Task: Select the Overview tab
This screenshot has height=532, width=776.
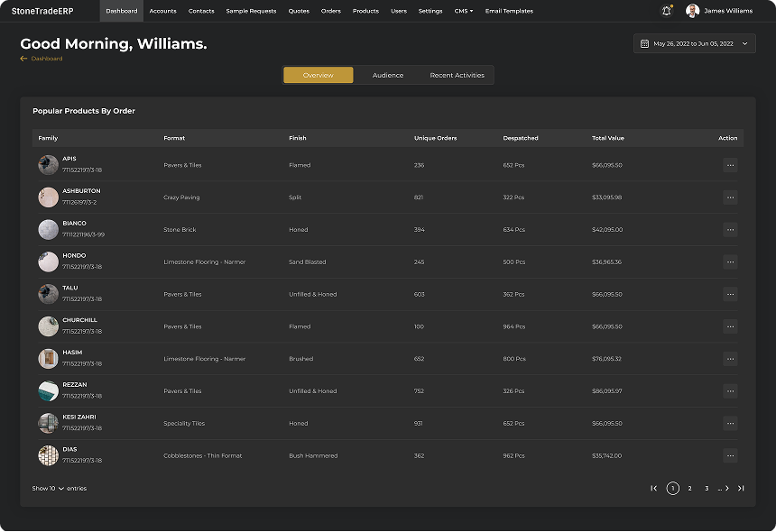Action: pyautogui.click(x=319, y=75)
